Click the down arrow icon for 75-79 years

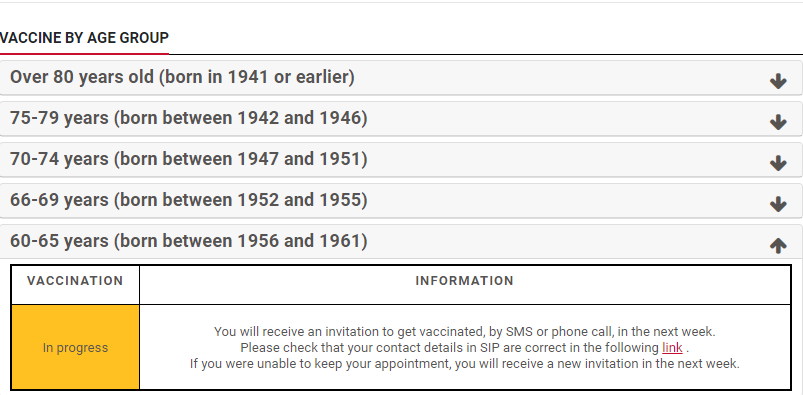click(x=778, y=122)
